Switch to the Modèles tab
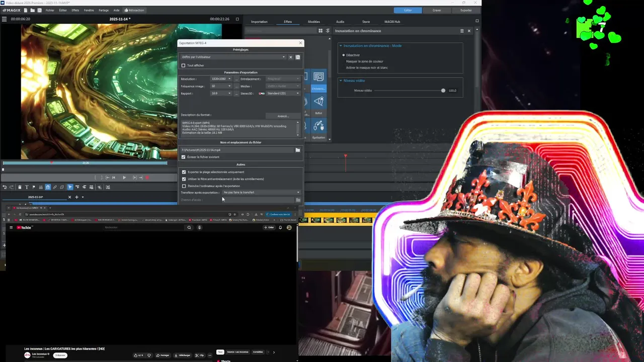This screenshot has height=362, width=644. click(x=313, y=22)
